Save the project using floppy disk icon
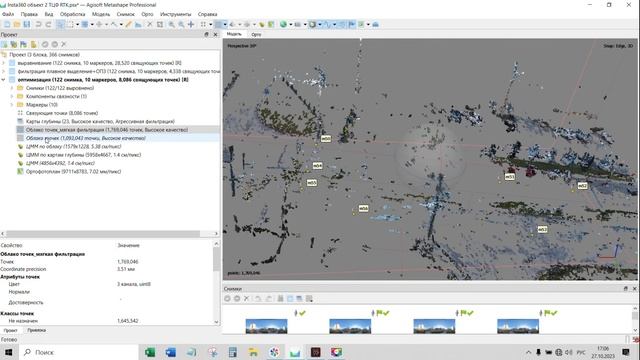This screenshot has width=640, height=360. point(27,24)
